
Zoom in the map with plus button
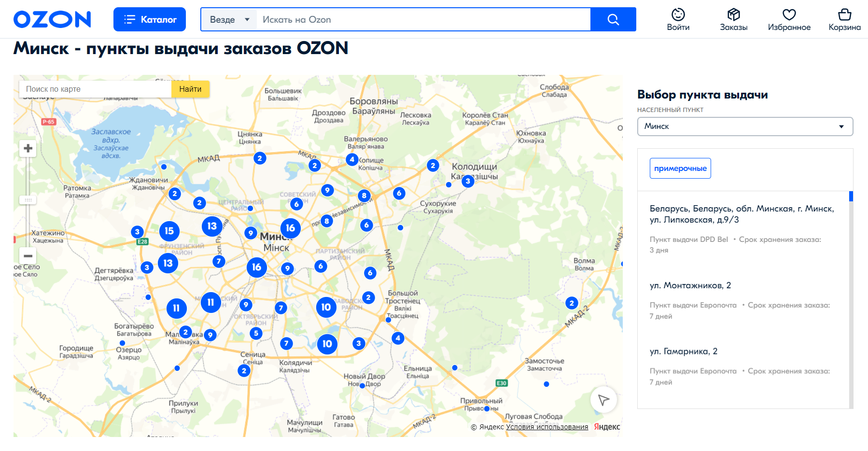[x=28, y=148]
